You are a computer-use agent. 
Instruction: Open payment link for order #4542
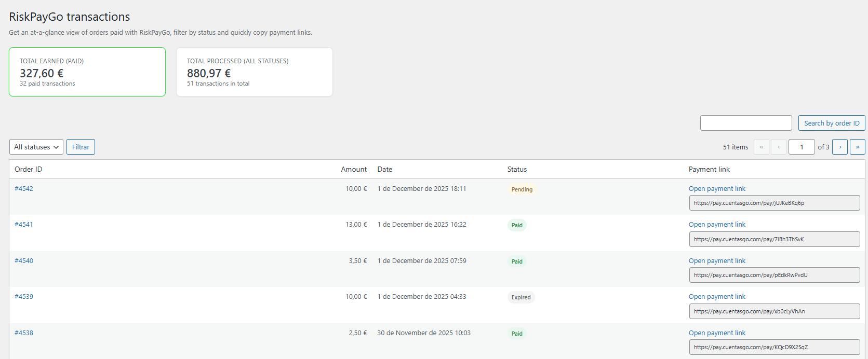(x=717, y=188)
